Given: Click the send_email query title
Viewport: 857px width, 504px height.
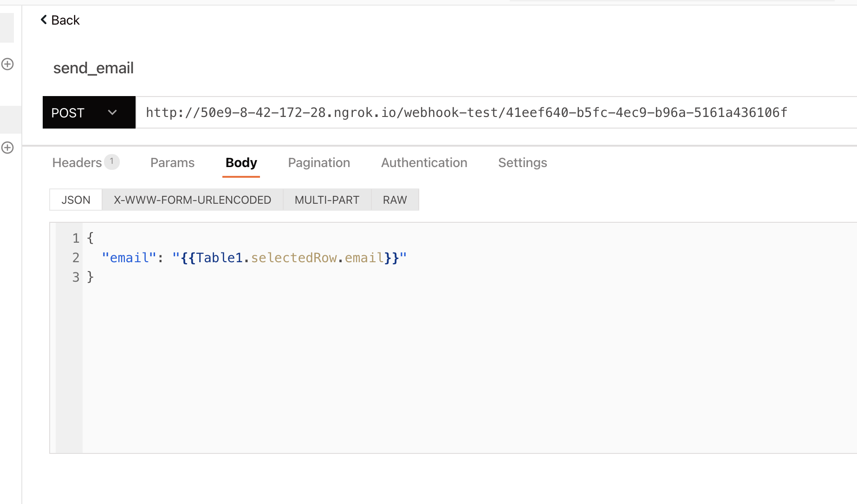Looking at the screenshot, I should tap(93, 68).
